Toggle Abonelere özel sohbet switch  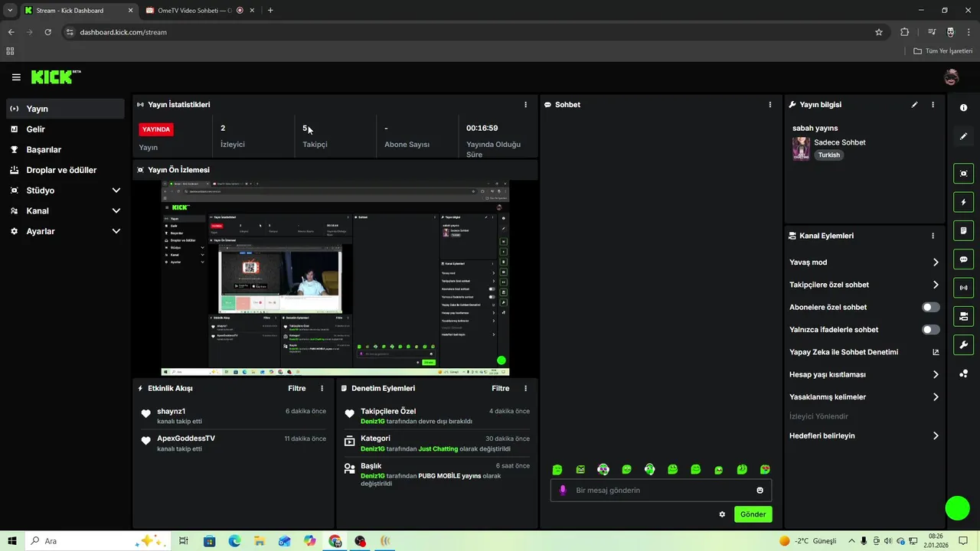930,307
